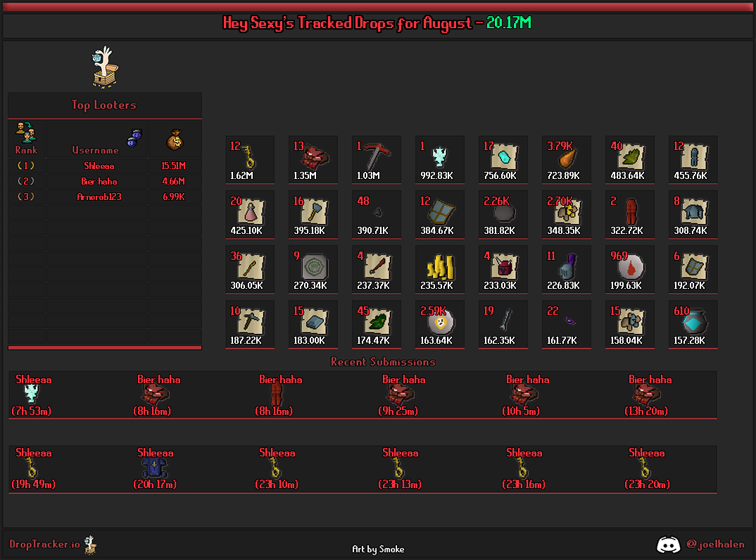Viewport: 756px width, 560px height.
Task: Click the loot chest hand logo
Action: pos(105,67)
